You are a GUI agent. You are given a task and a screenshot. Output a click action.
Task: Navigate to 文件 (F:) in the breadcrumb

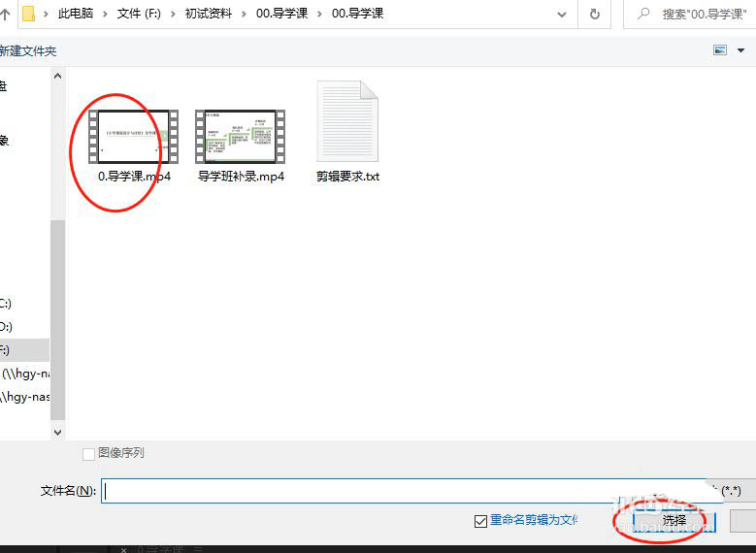pos(139,14)
